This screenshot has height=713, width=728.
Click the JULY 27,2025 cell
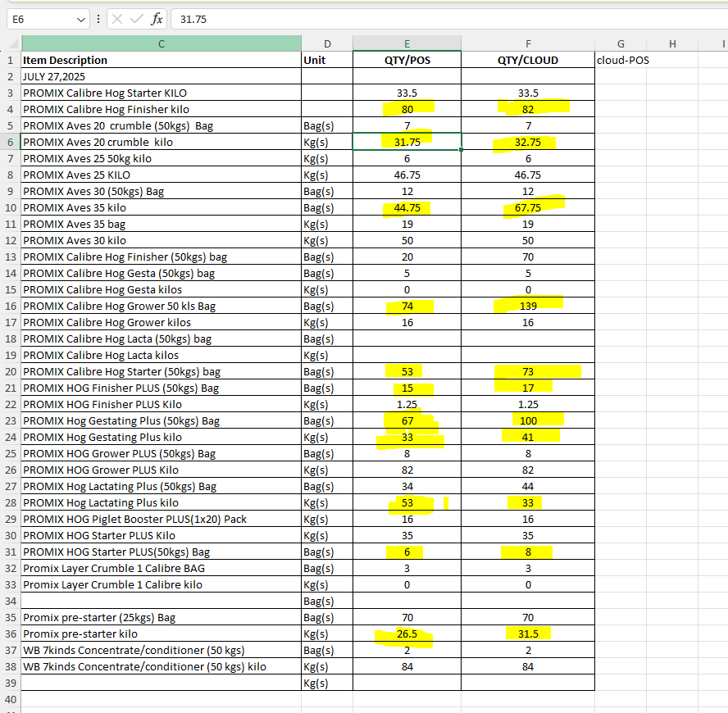(x=161, y=76)
